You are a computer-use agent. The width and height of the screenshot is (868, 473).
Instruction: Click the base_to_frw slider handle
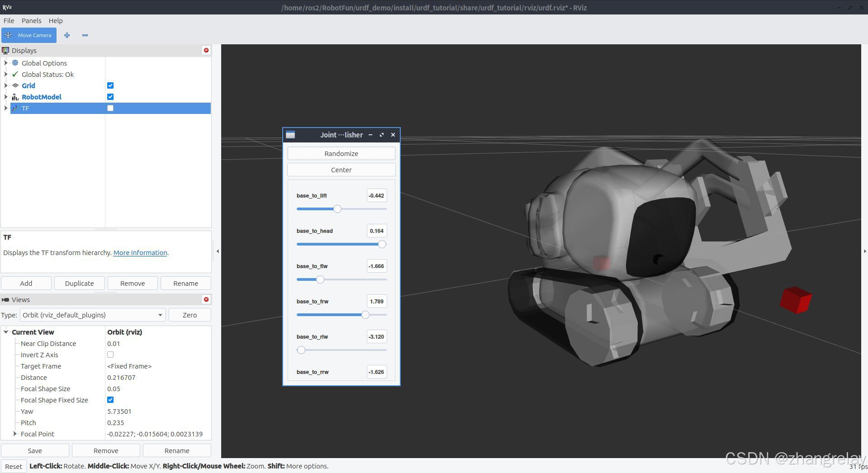pos(365,315)
